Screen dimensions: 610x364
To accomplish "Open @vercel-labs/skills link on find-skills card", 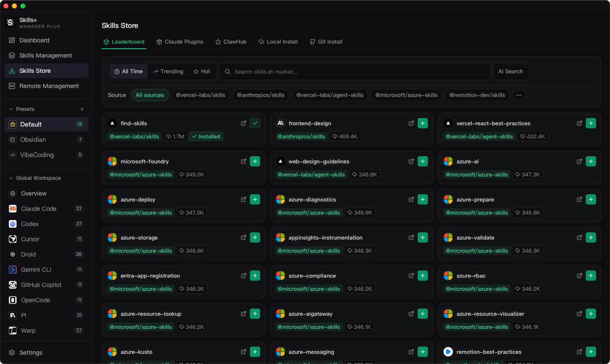I will [x=134, y=136].
